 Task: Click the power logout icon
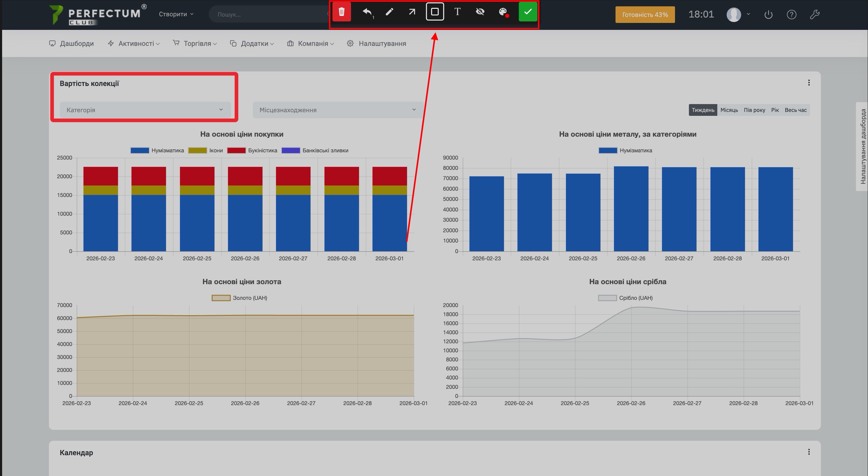point(768,14)
